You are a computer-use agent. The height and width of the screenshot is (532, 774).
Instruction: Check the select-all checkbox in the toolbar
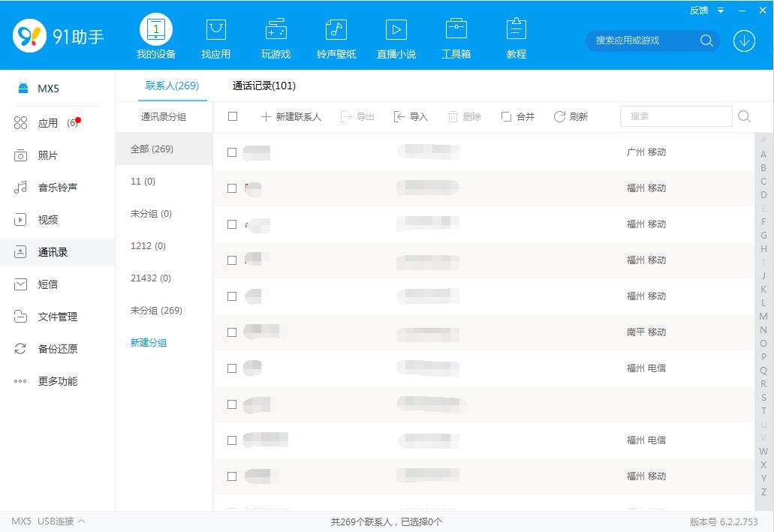233,116
